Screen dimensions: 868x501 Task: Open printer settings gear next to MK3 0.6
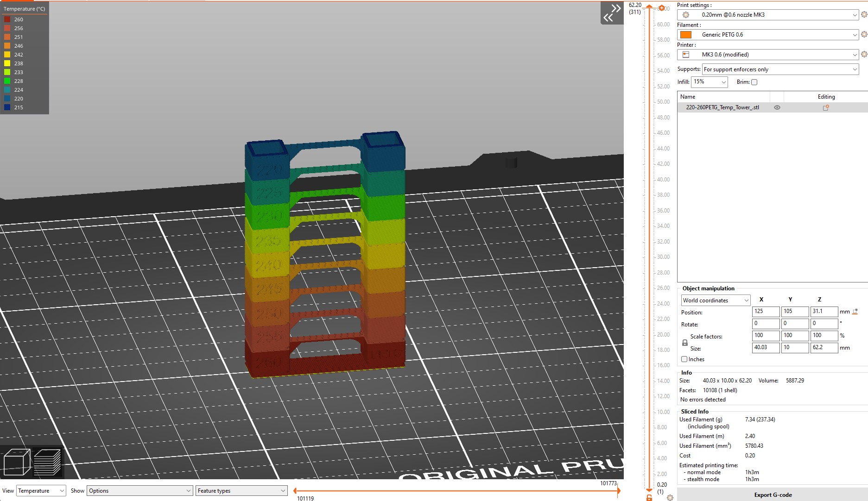point(864,54)
